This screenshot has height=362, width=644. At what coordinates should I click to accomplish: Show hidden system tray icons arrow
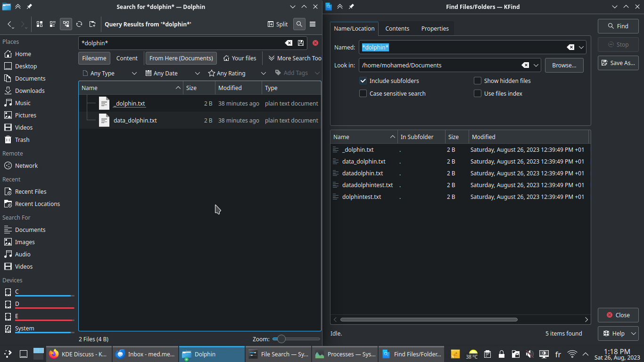point(586,354)
